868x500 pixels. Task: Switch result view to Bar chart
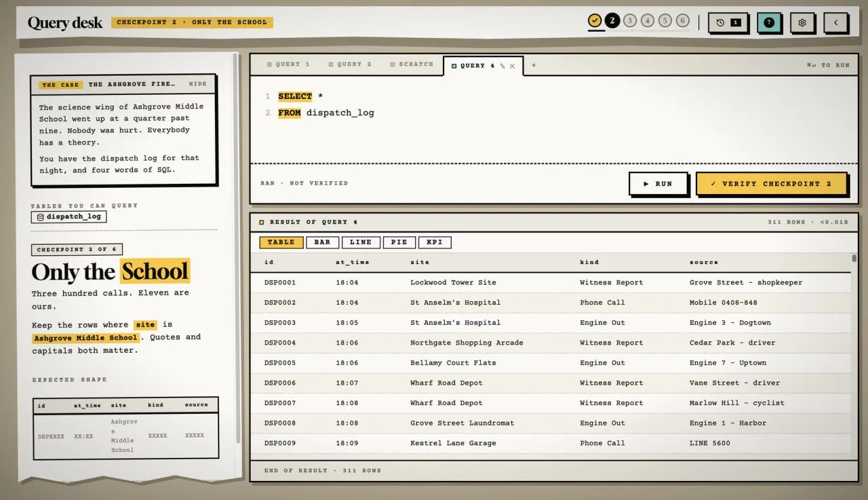click(x=322, y=242)
